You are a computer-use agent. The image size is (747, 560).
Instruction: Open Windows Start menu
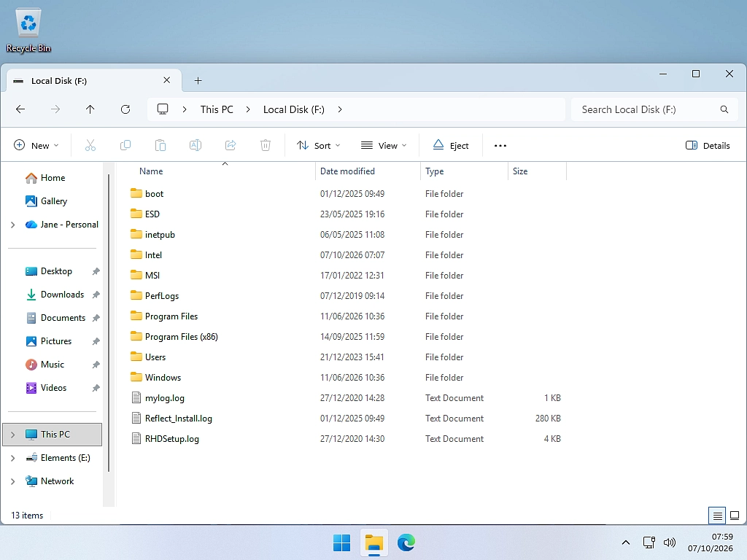pyautogui.click(x=341, y=542)
